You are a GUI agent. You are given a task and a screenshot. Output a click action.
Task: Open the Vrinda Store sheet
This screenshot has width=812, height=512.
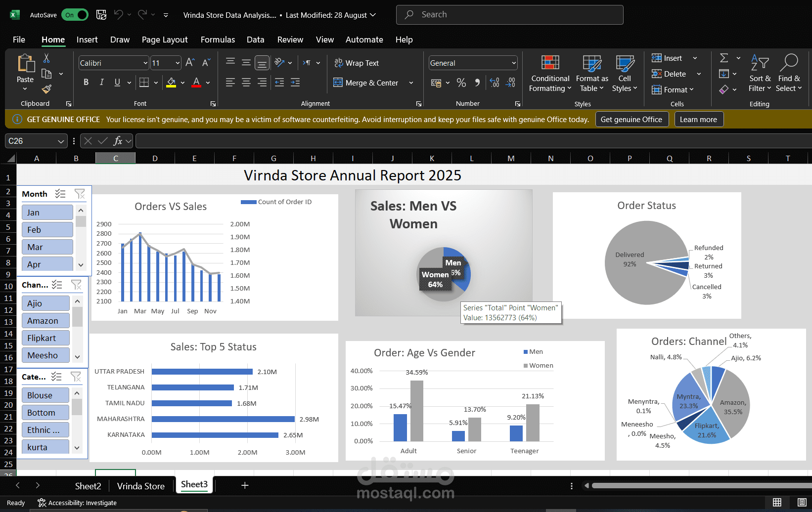click(x=140, y=486)
